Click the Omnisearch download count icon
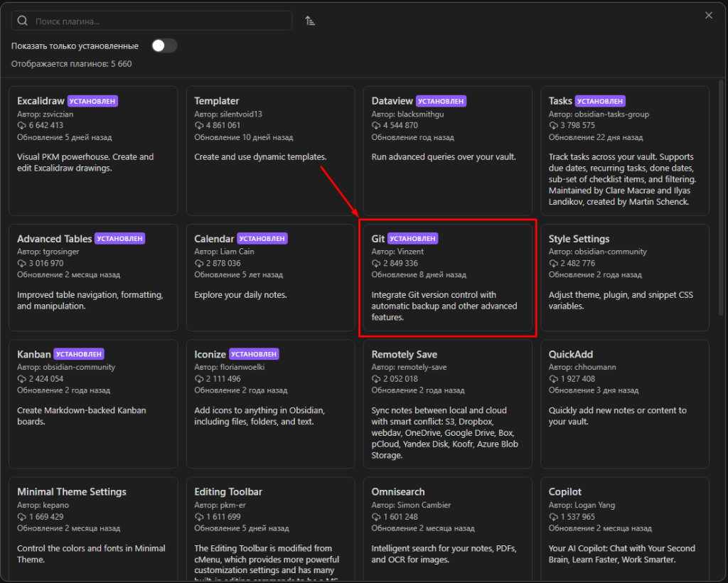Image resolution: width=728 pixels, height=583 pixels. pyautogui.click(x=376, y=517)
